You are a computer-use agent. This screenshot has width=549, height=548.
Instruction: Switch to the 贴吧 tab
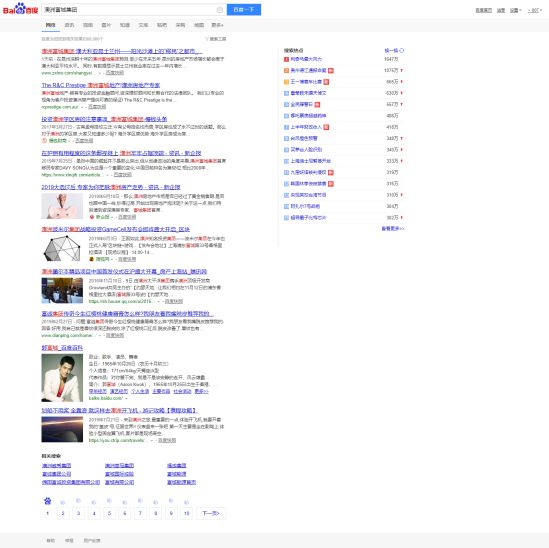162,25
